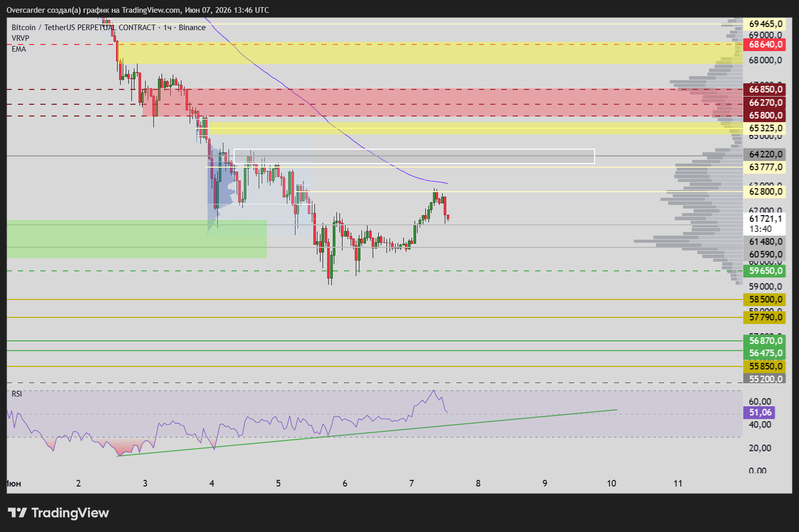The height and width of the screenshot is (532, 799).
Task: Click the gray 55 200,0 price label
Action: [x=764, y=379]
